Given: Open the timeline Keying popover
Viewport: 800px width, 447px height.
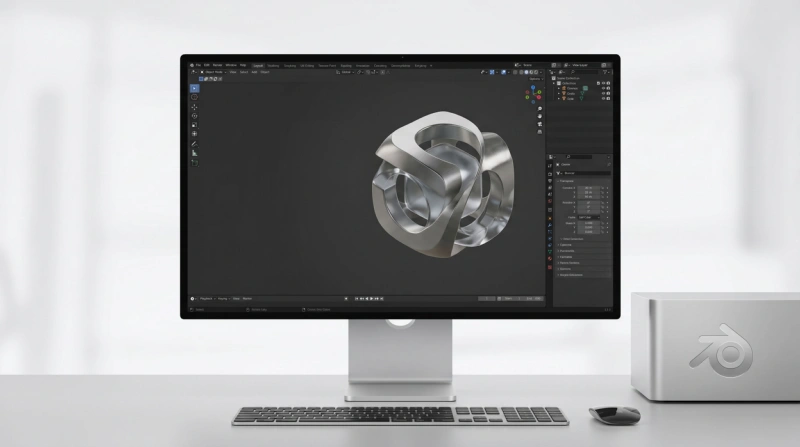Looking at the screenshot, I should (223, 299).
